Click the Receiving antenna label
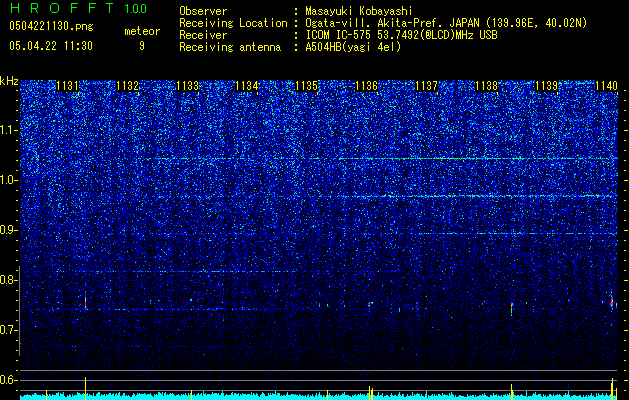Viewport: 629px width, 400px height. [x=230, y=47]
